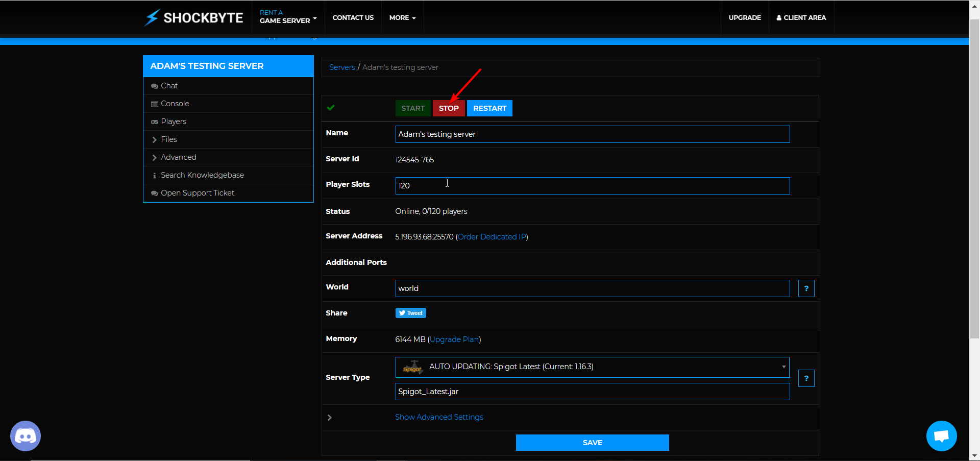Image resolution: width=980 pixels, height=461 pixels.
Task: Click the Additional Ports label
Action: [356, 262]
